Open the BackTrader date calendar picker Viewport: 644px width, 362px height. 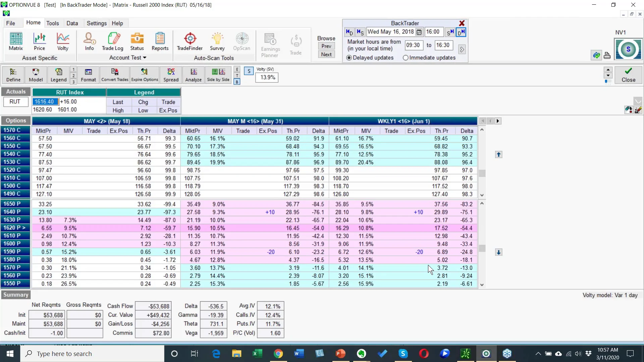pos(419,32)
